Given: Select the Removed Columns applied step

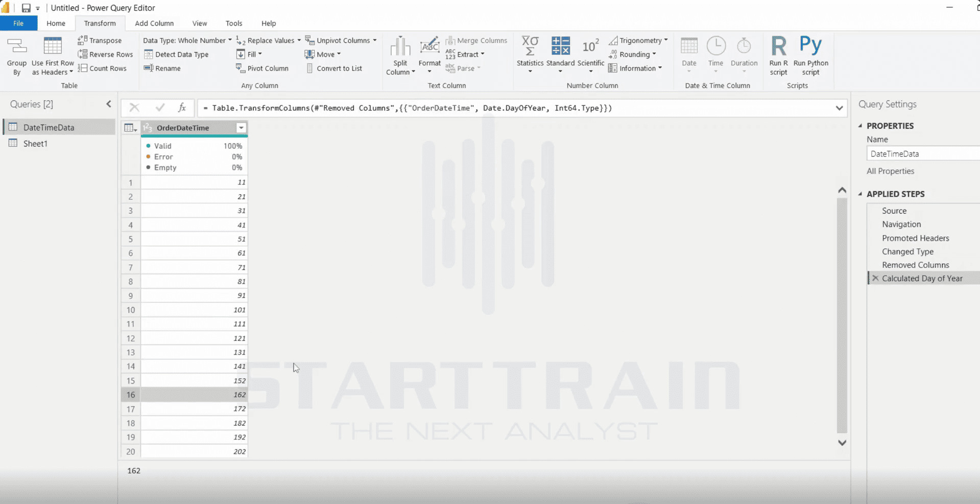Looking at the screenshot, I should tap(915, 265).
